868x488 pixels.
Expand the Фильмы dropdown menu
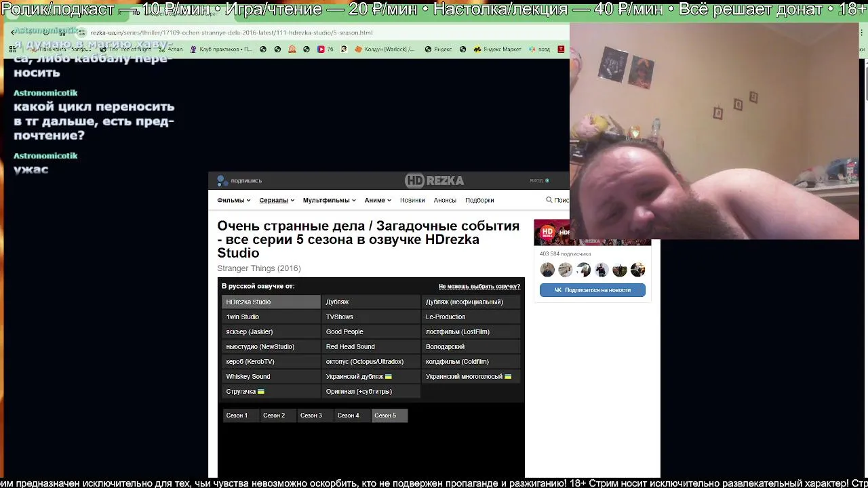(234, 200)
